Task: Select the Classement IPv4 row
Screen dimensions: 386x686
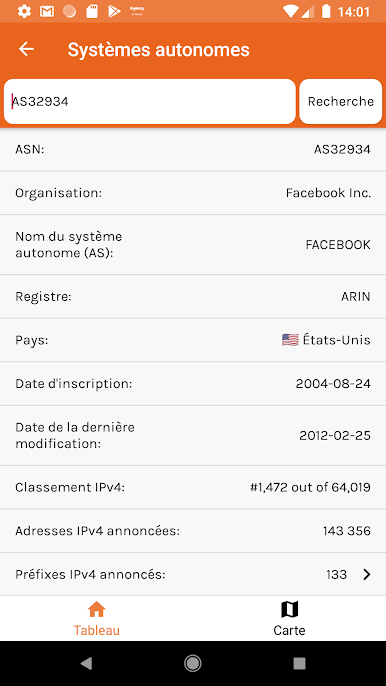Action: [x=193, y=487]
